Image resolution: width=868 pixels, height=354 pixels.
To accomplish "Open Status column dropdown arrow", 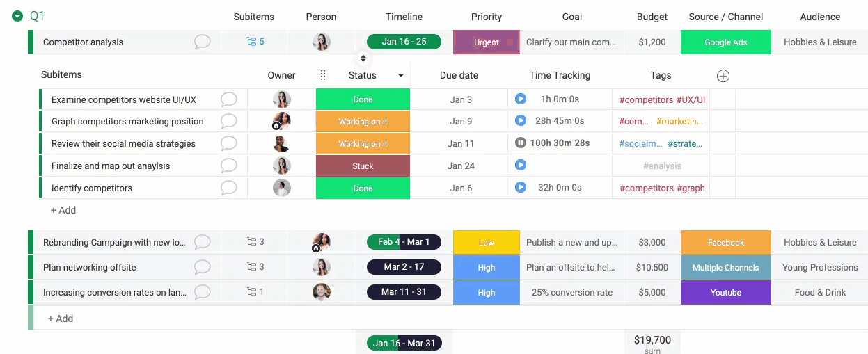I will tap(401, 75).
